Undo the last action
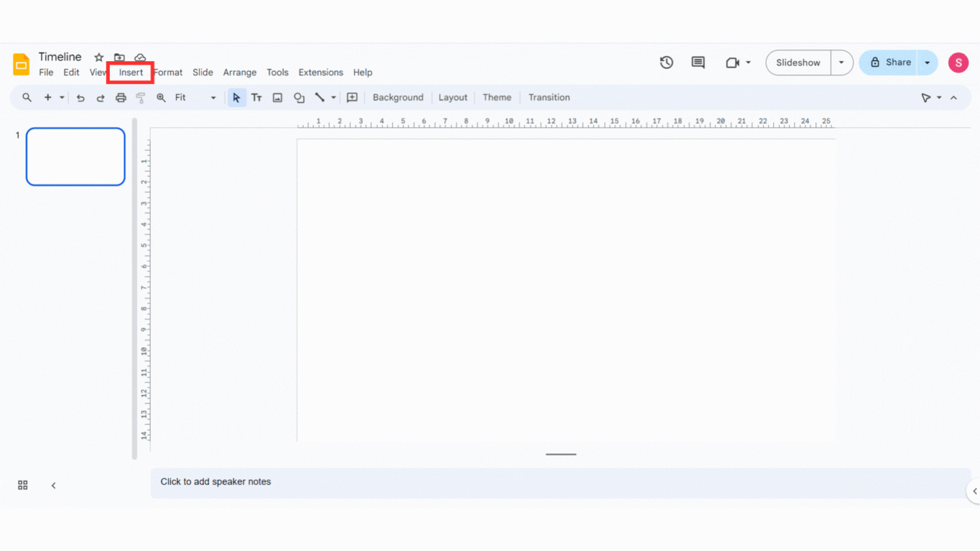The width and height of the screenshot is (980, 551). (x=80, y=97)
